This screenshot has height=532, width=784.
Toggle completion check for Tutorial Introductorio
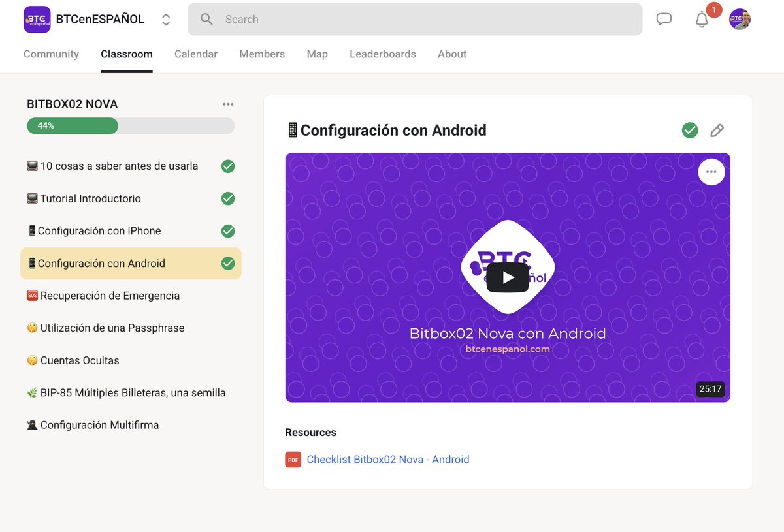click(228, 198)
